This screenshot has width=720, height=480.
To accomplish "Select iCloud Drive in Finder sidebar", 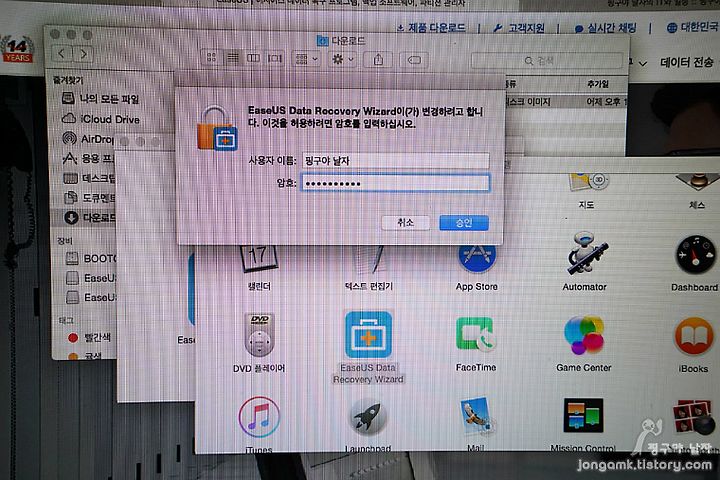I will point(101,119).
